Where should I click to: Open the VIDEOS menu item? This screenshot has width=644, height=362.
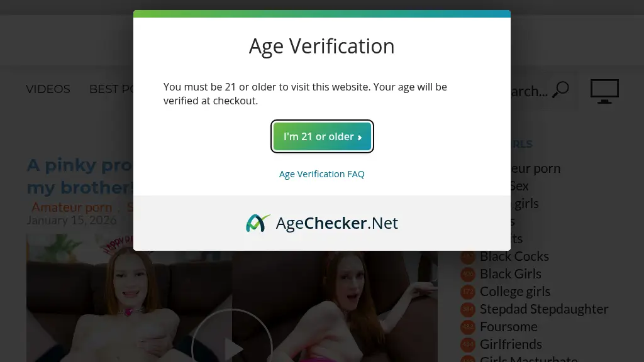48,89
